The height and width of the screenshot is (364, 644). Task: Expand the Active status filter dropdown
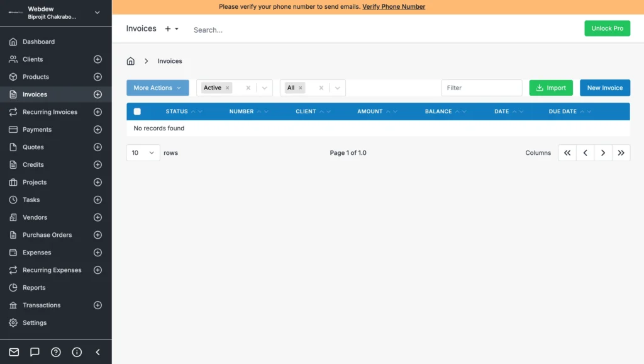(x=264, y=88)
